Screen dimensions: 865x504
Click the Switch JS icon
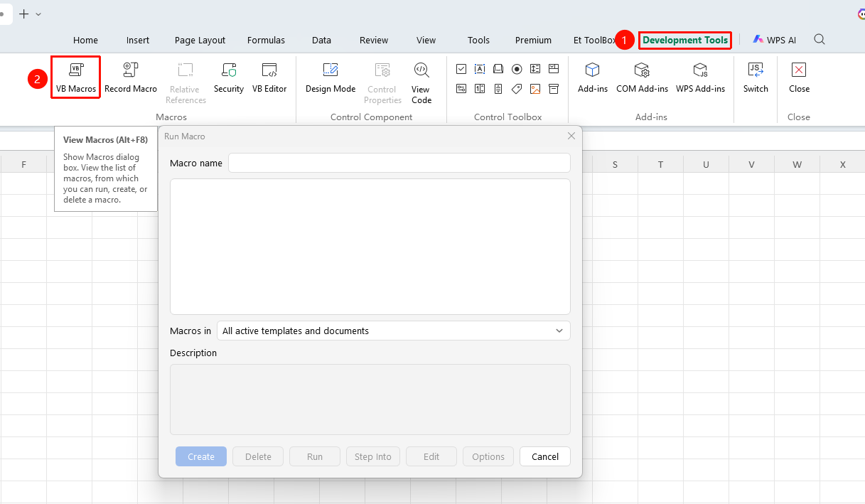click(756, 70)
